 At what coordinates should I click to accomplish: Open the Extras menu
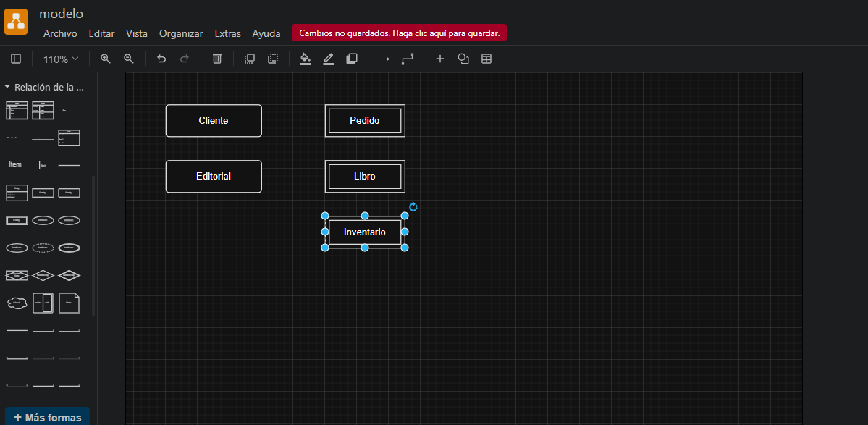tap(228, 33)
